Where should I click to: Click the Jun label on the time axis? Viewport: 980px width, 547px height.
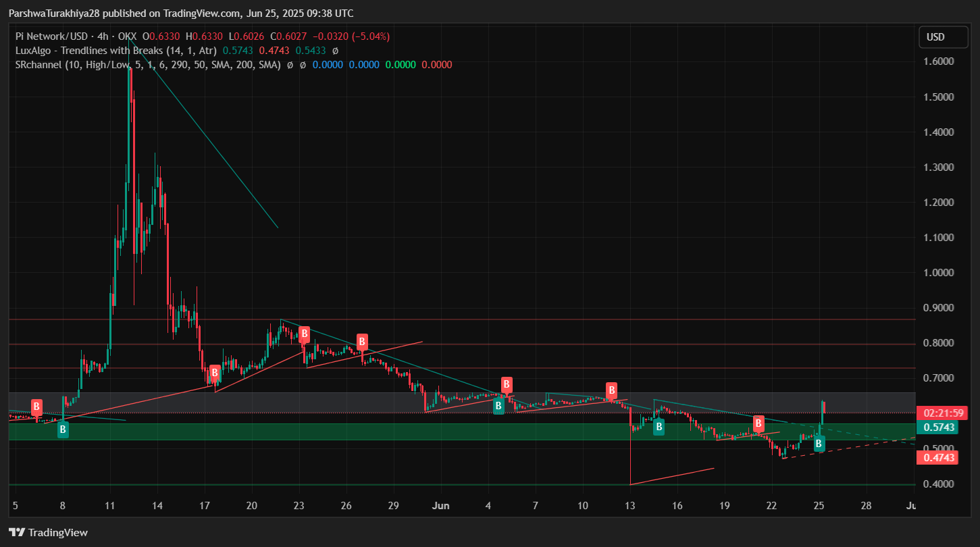coord(440,506)
